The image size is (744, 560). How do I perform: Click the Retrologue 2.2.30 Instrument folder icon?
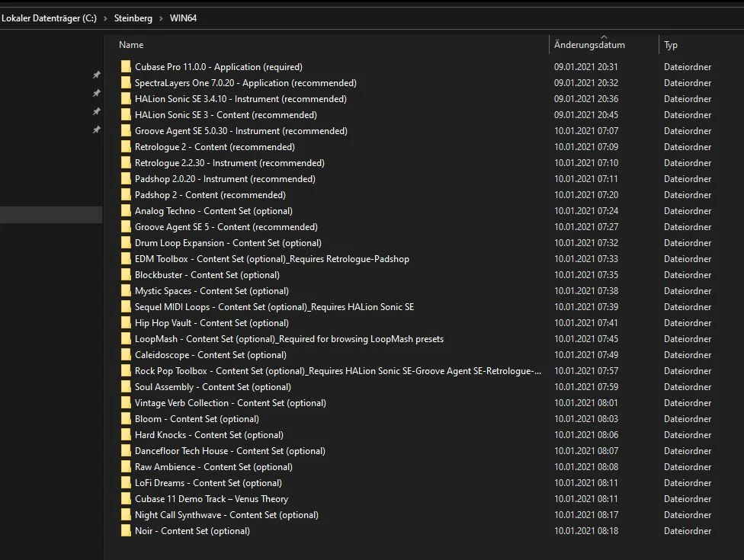click(x=126, y=163)
